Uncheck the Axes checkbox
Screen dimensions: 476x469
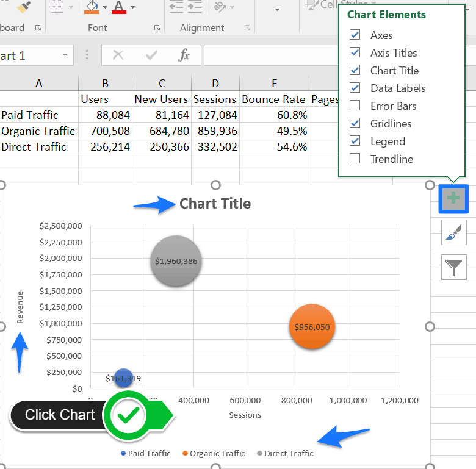coord(355,35)
